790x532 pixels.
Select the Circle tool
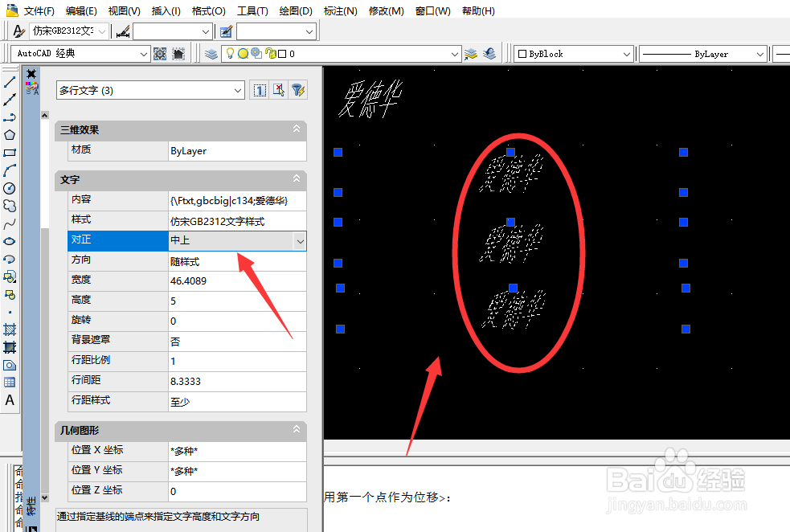tap(10, 188)
